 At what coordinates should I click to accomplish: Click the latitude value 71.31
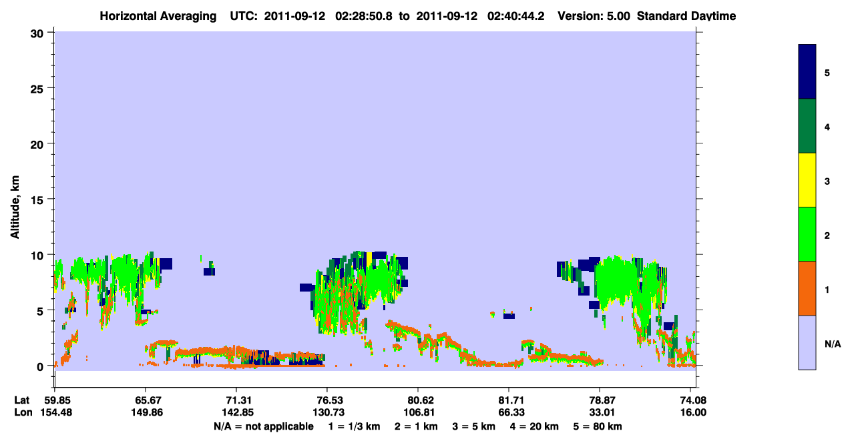point(236,400)
